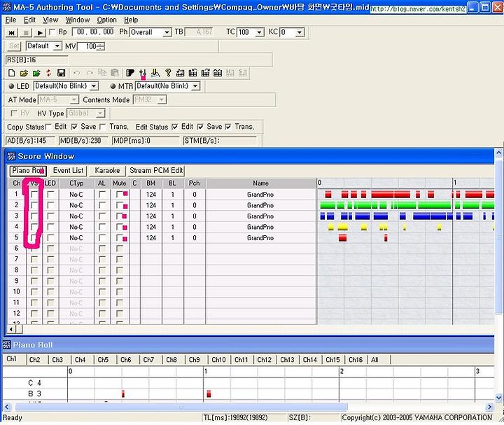The height and width of the screenshot is (425, 504).
Task: Open the Window menu
Action: (x=78, y=20)
